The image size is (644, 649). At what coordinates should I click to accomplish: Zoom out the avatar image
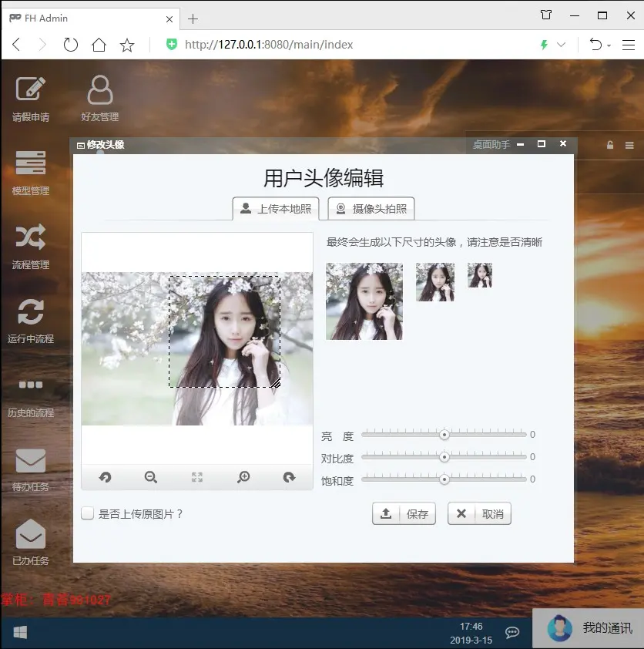151,477
